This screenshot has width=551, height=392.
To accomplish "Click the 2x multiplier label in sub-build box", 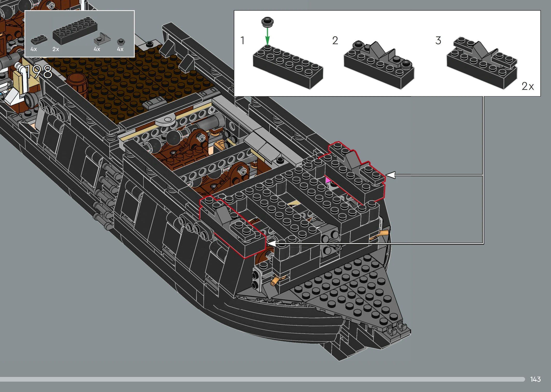I will coord(528,86).
